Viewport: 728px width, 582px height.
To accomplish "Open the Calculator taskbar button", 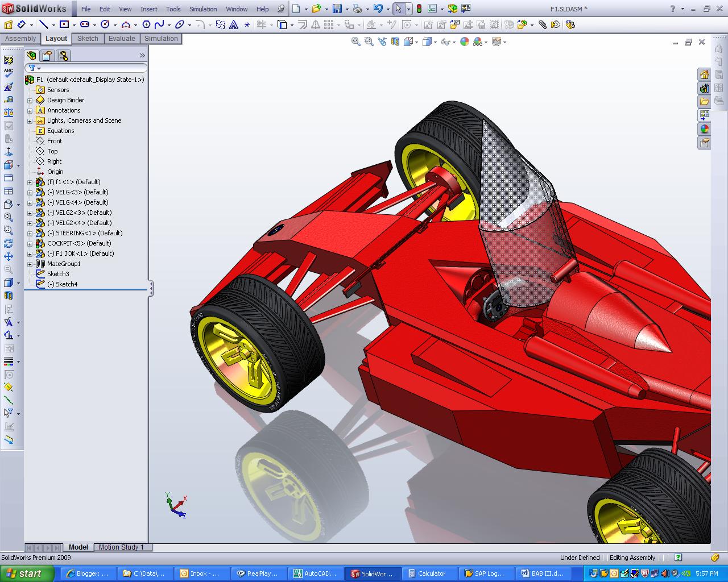I will click(430, 573).
